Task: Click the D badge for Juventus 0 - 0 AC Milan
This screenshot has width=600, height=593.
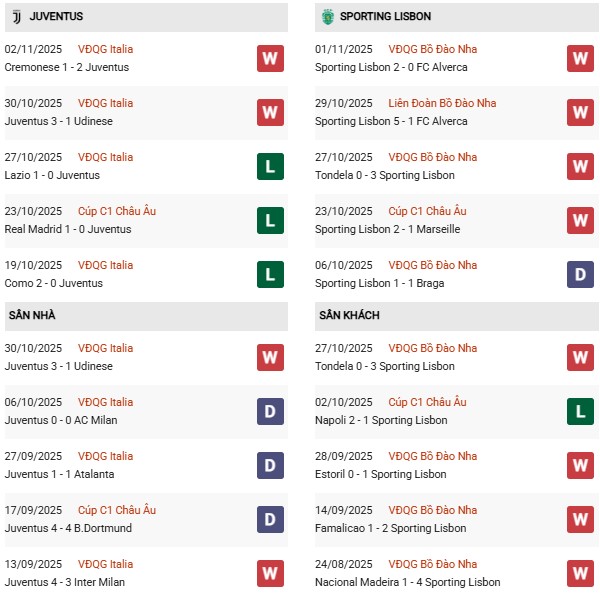Action: tap(270, 411)
